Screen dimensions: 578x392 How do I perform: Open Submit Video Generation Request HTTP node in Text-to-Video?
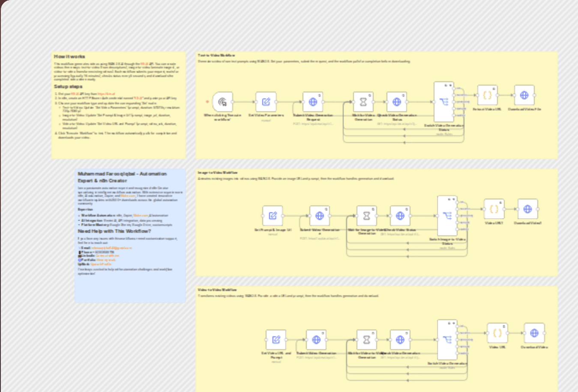(x=313, y=102)
